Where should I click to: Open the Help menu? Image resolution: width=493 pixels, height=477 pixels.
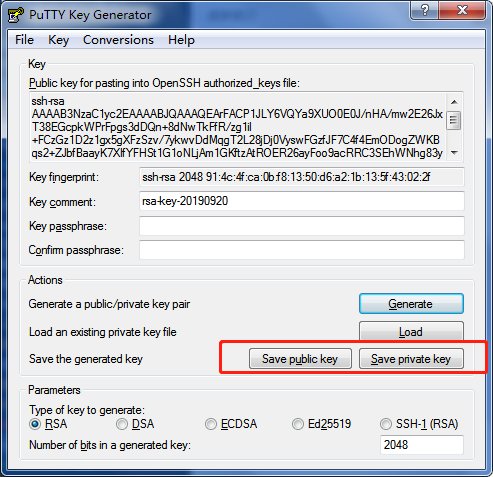tap(181, 40)
